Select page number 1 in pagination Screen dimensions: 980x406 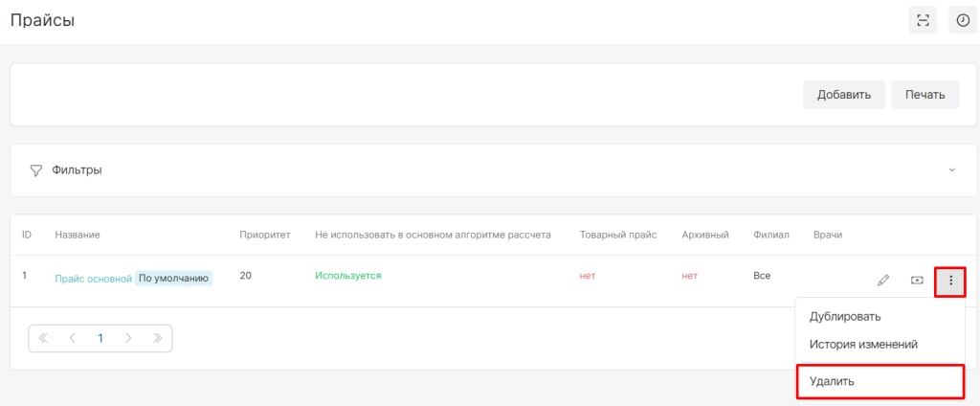[100, 338]
